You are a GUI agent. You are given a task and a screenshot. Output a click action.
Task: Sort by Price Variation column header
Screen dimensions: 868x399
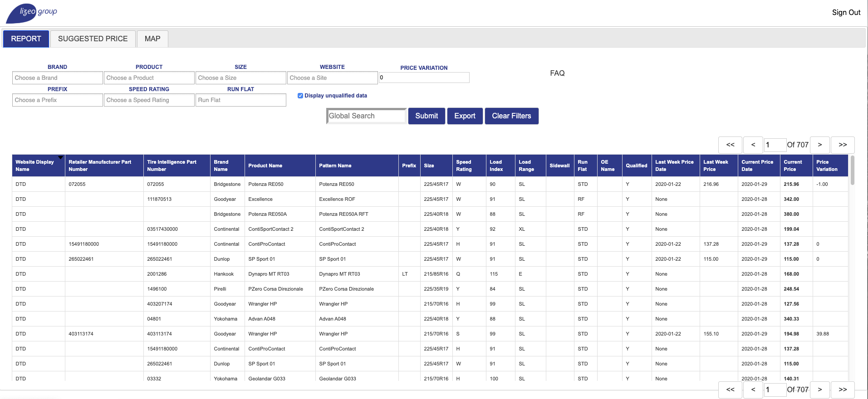pos(830,165)
